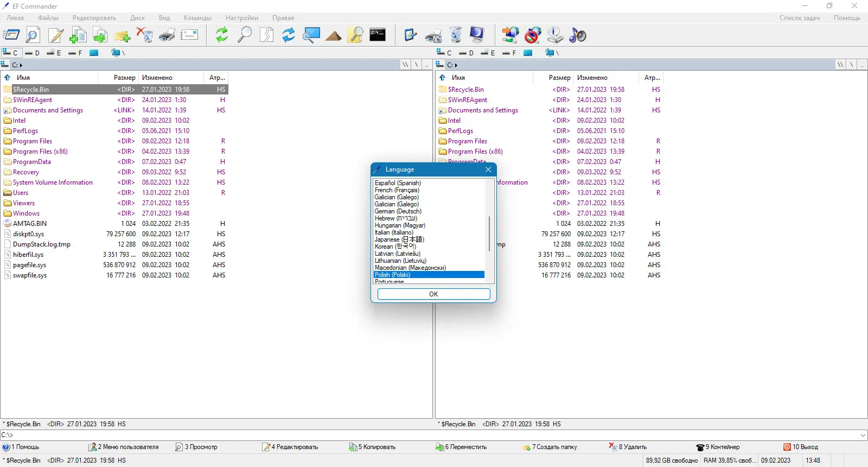Open the Файлы menu
The width and height of the screenshot is (868, 467).
(x=48, y=18)
